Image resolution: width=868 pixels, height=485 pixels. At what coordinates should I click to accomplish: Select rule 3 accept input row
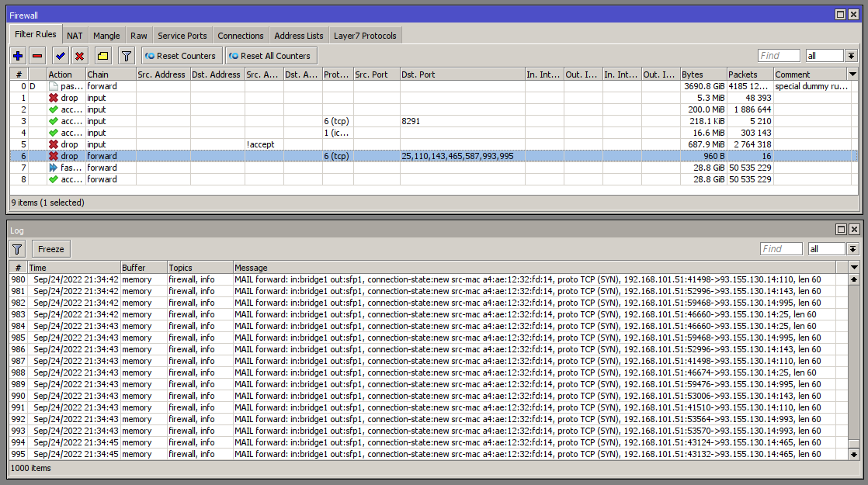pyautogui.click(x=233, y=121)
